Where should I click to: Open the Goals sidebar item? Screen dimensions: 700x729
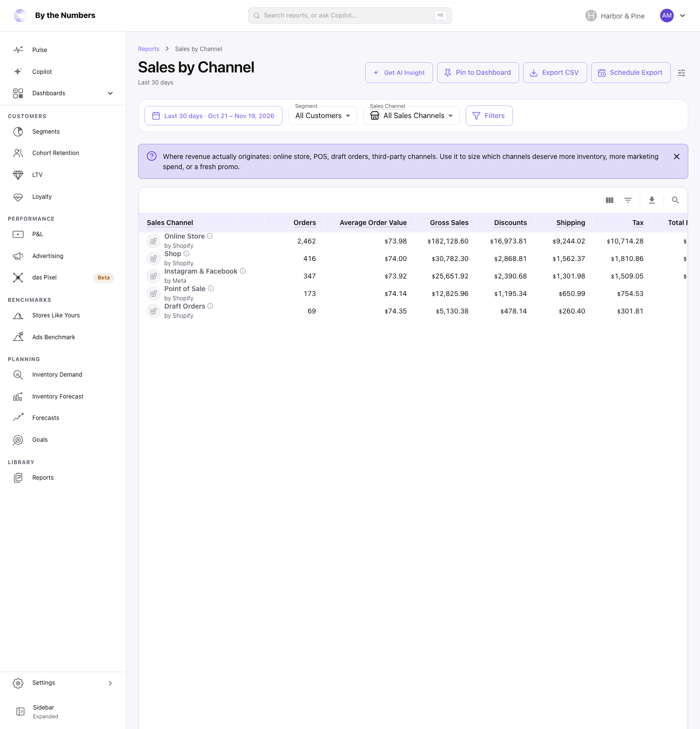63,440
